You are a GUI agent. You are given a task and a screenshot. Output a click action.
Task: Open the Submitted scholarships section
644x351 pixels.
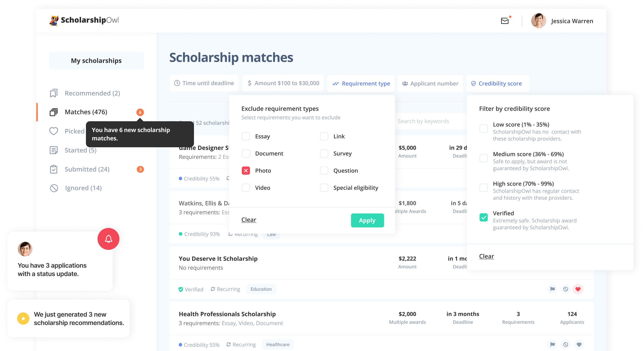point(87,169)
